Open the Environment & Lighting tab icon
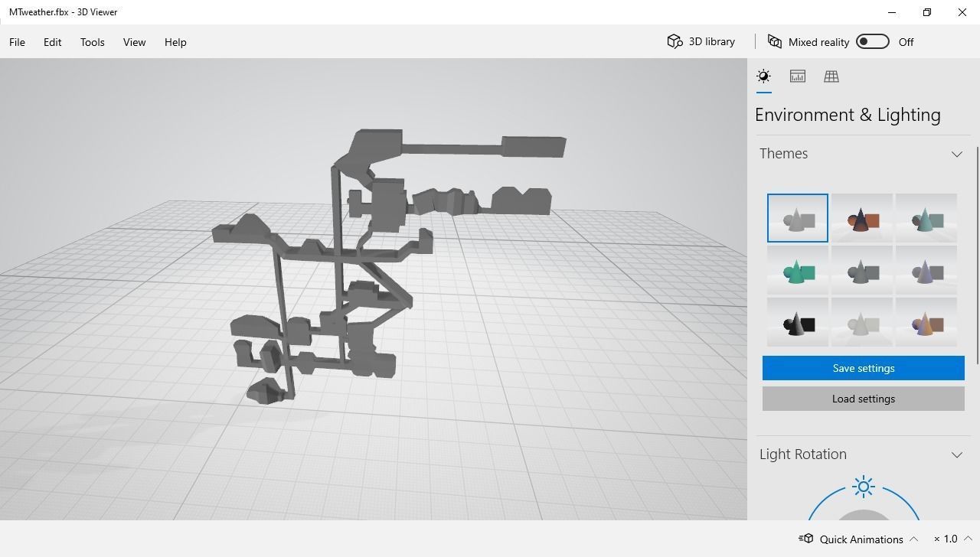 pyautogui.click(x=763, y=77)
